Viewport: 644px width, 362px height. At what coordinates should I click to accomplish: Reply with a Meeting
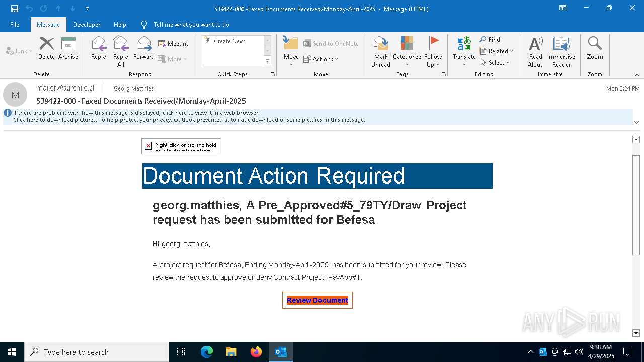click(x=174, y=44)
